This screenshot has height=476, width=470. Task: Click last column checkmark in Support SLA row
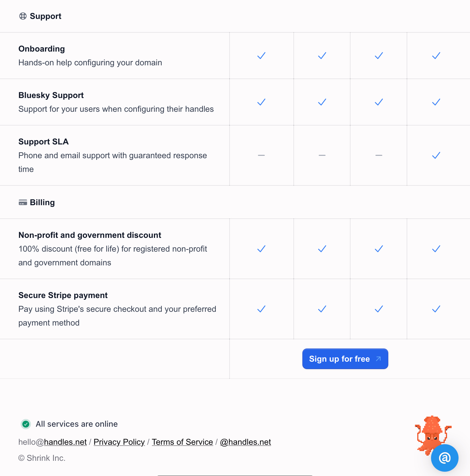(x=436, y=155)
